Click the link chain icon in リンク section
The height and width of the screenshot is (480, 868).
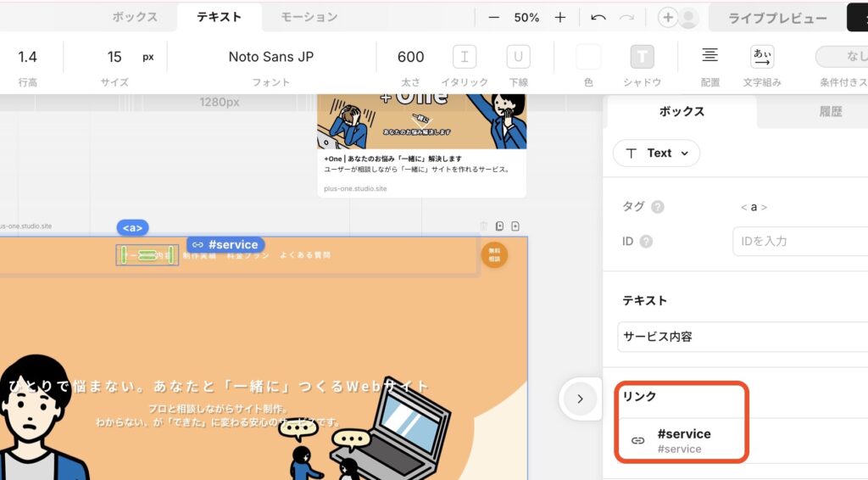tap(637, 441)
